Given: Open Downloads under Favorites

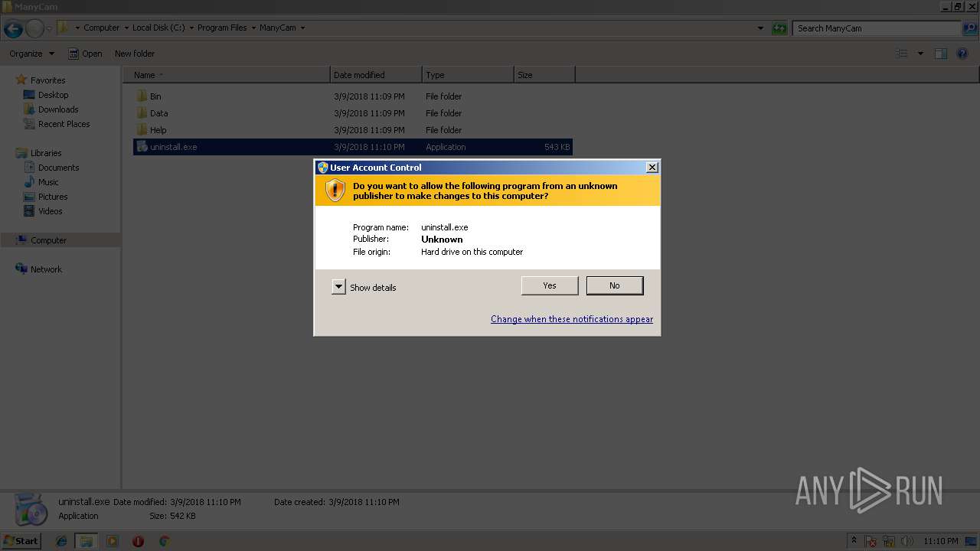Looking at the screenshot, I should [x=58, y=109].
